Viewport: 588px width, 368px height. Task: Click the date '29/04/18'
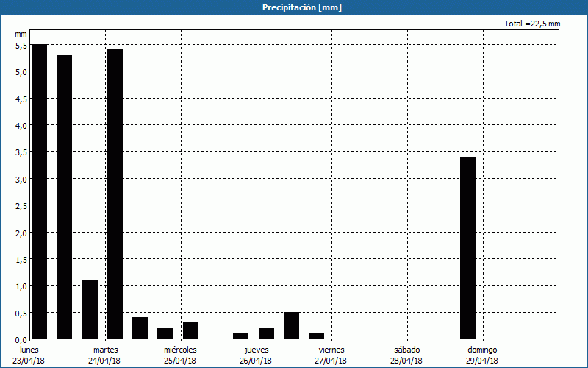click(482, 361)
